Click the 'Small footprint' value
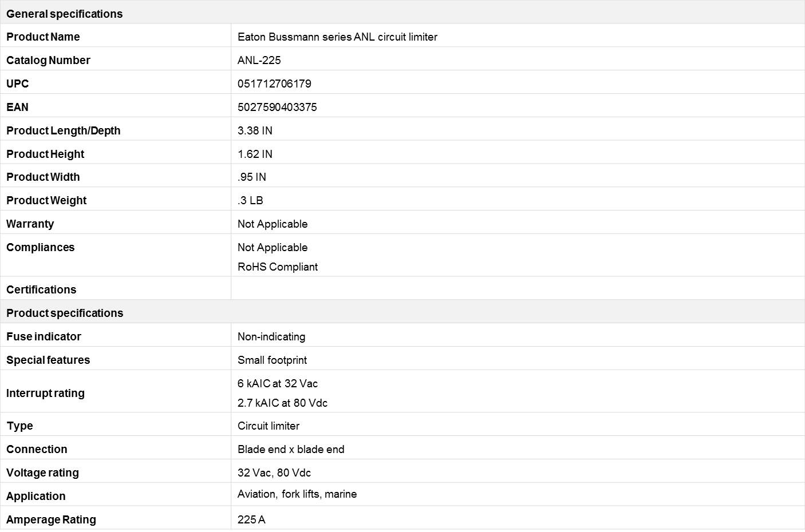 272,360
